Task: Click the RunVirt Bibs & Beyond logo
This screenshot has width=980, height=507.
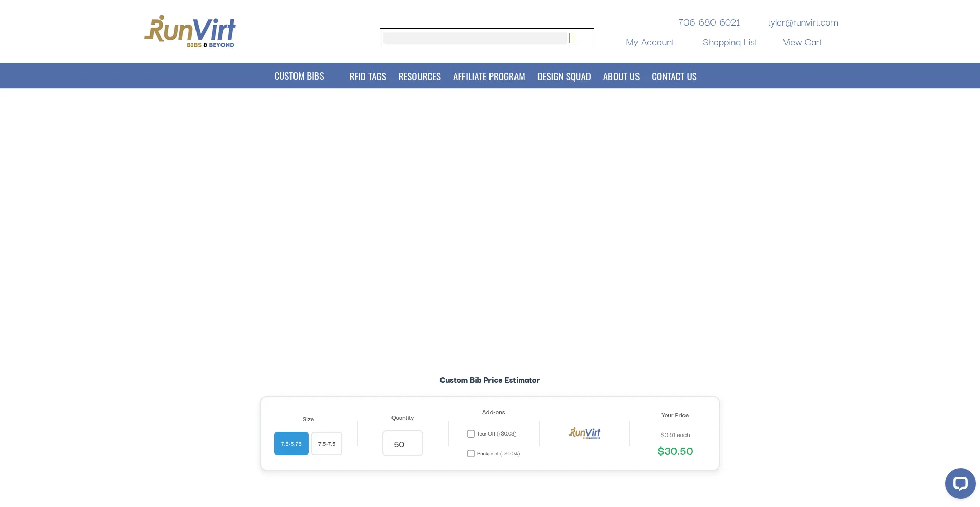Action: (190, 31)
